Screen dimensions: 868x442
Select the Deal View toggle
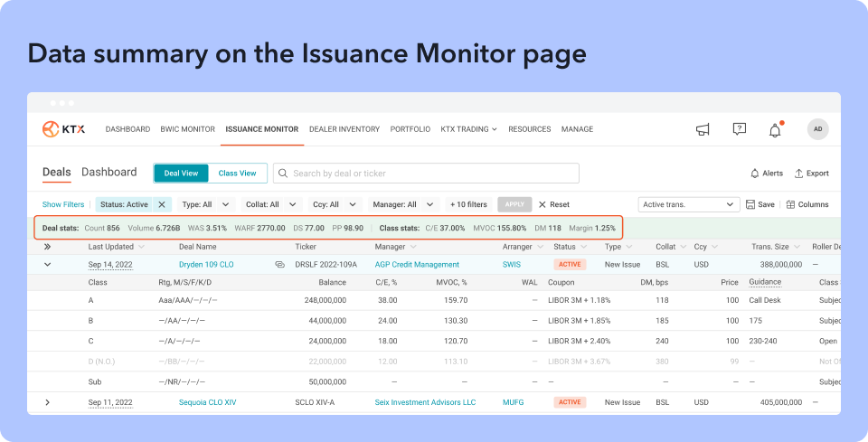(181, 174)
